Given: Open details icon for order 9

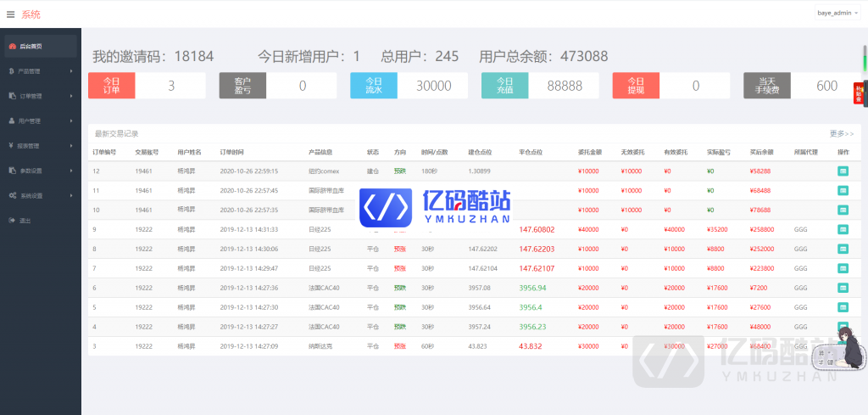Looking at the screenshot, I should 843,229.
